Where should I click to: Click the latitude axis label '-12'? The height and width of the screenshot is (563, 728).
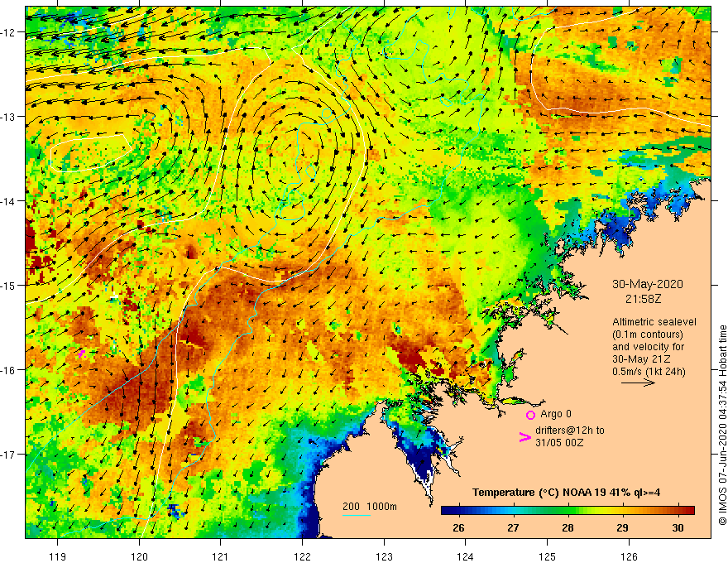[9, 32]
